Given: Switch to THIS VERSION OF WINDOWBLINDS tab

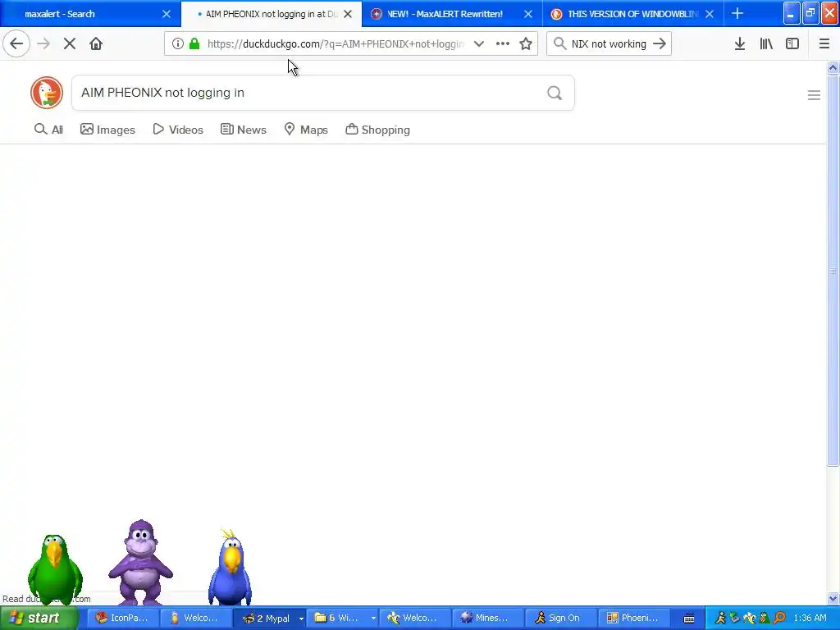Looking at the screenshot, I should (632, 13).
